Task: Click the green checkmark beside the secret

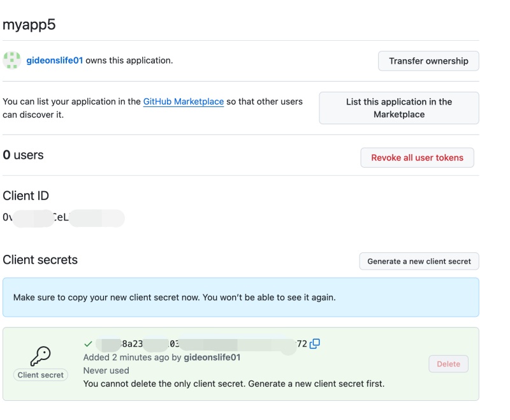Action: 88,344
